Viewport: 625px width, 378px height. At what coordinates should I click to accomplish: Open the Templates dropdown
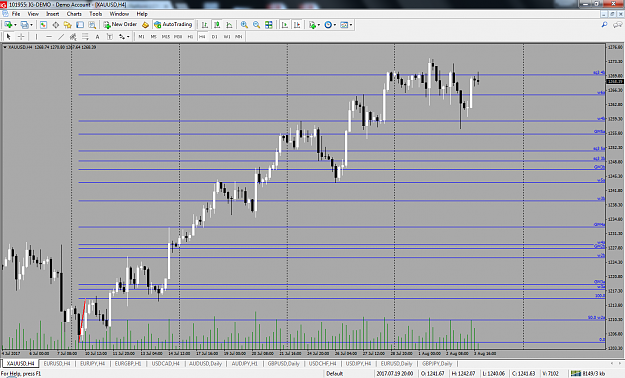346,25
